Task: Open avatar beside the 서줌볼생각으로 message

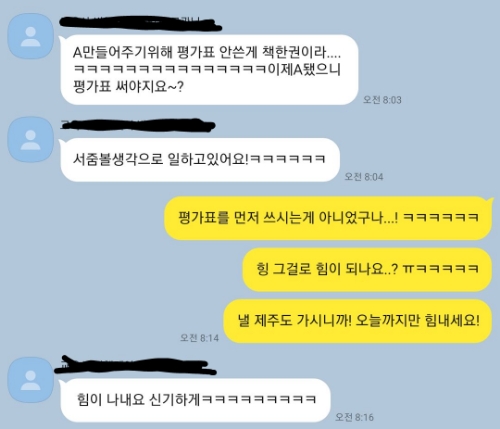Action: (31, 139)
